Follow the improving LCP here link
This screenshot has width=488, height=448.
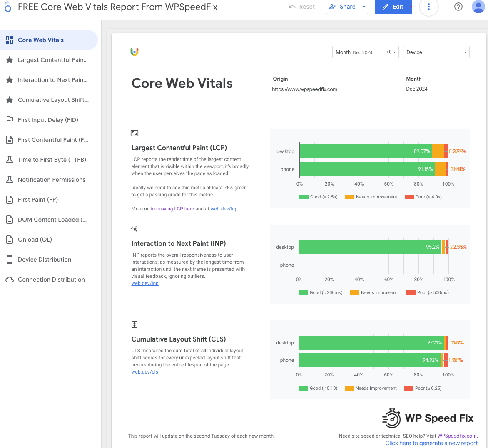[x=172, y=209]
